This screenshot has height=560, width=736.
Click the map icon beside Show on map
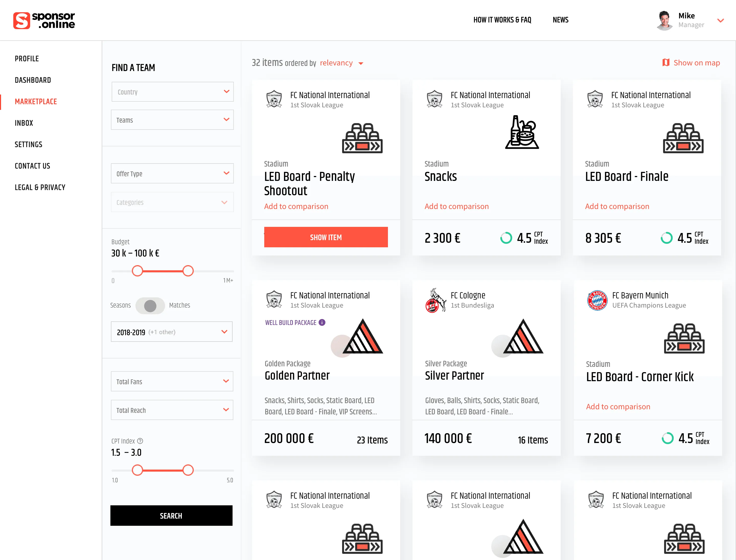click(x=666, y=63)
